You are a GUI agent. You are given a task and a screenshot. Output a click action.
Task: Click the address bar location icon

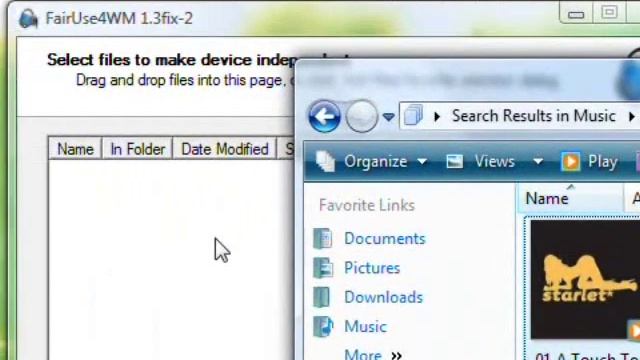point(413,116)
